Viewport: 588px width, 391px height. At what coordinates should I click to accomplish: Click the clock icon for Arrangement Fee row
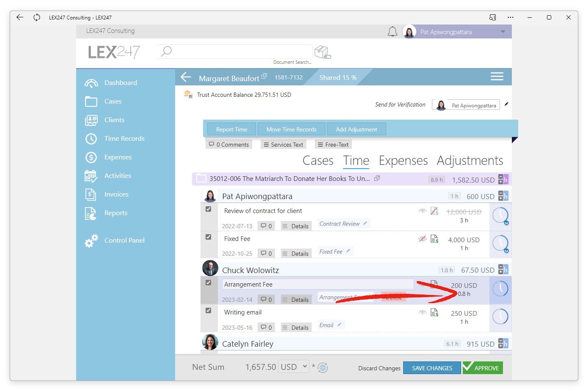click(500, 289)
